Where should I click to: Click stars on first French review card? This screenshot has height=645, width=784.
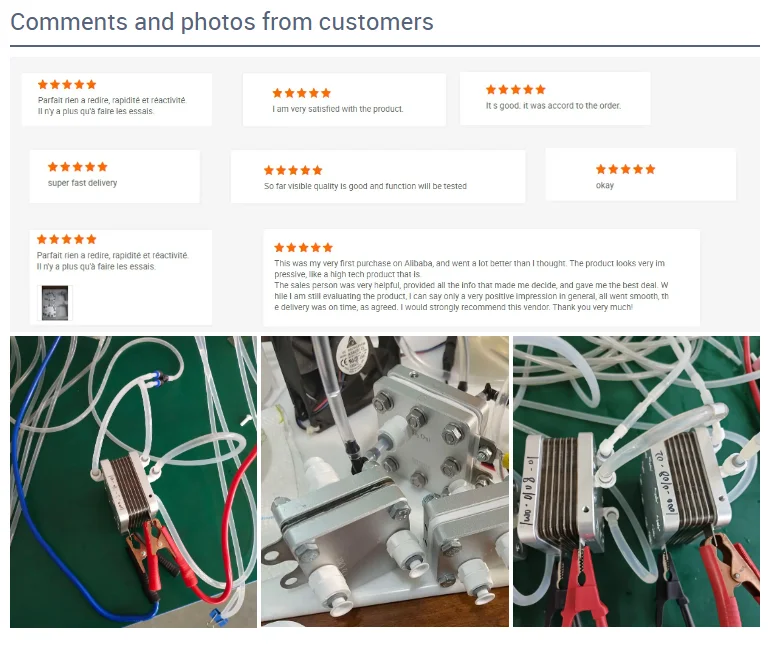(x=67, y=84)
